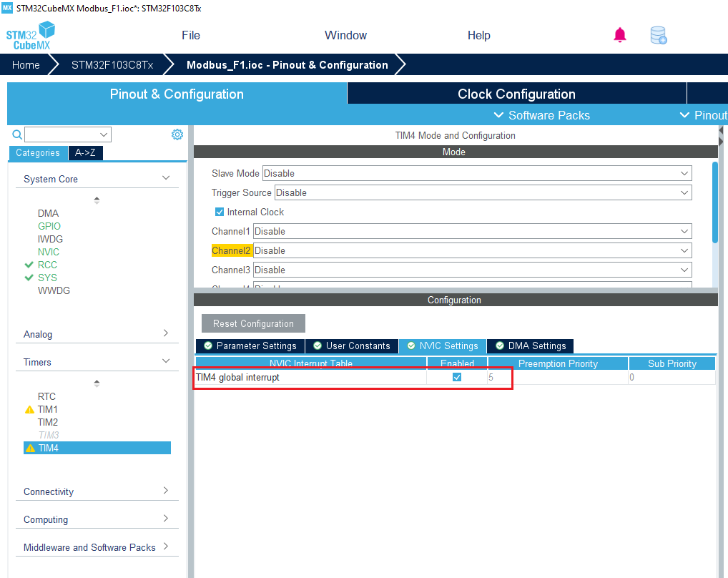Viewport: 728px width, 578px height.
Task: Select IWDG in System Core
Action: [x=50, y=239]
